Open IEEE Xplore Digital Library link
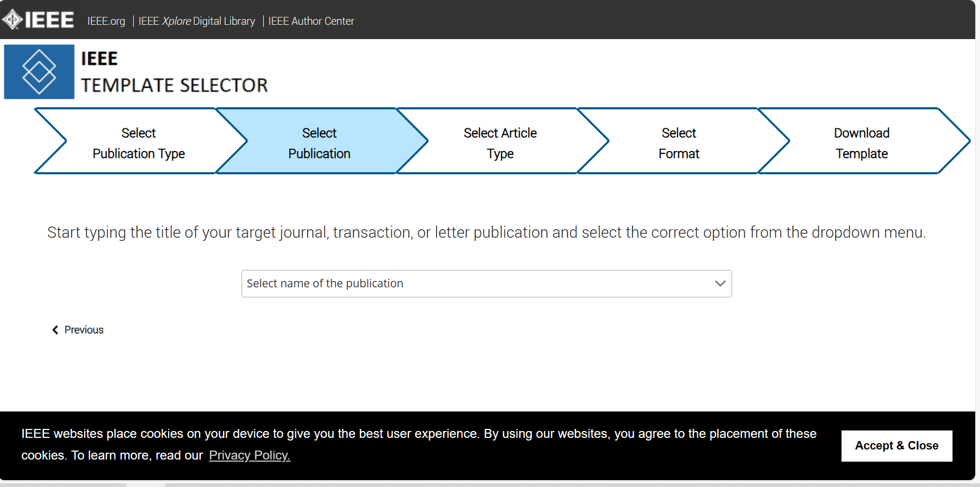Viewport: 980px width, 487px height. click(197, 21)
